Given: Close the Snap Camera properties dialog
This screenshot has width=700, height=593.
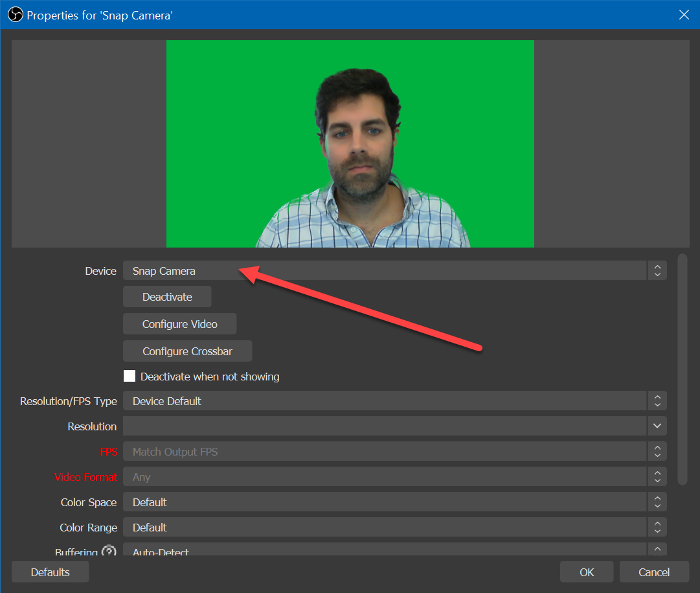Looking at the screenshot, I should coord(684,14).
